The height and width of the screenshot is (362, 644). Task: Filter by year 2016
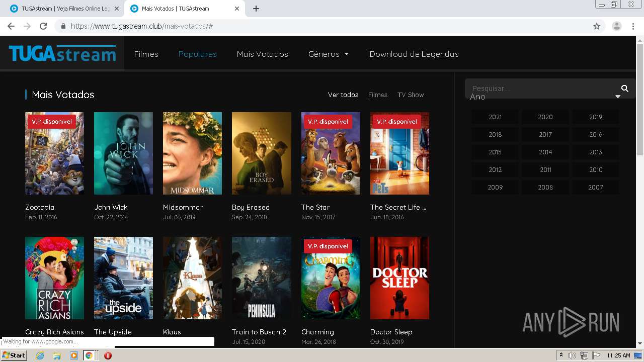596,134
